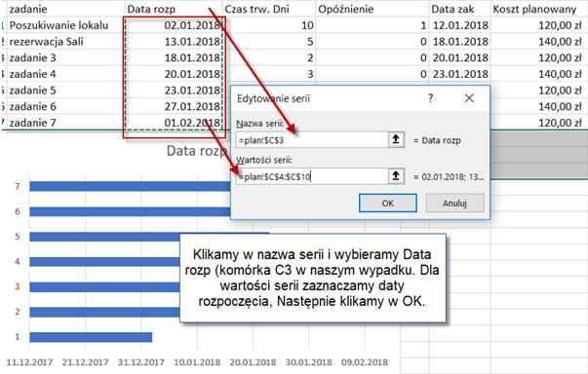
Task: Click chart title 'Data rozp'
Action: (x=197, y=151)
